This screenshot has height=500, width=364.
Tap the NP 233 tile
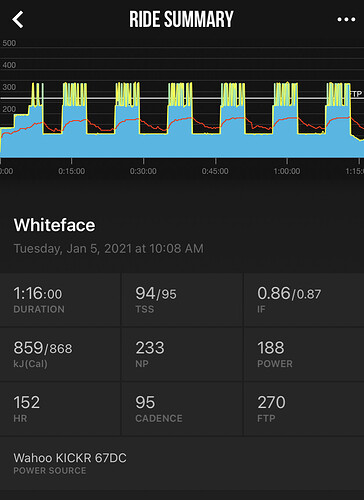pos(182,354)
